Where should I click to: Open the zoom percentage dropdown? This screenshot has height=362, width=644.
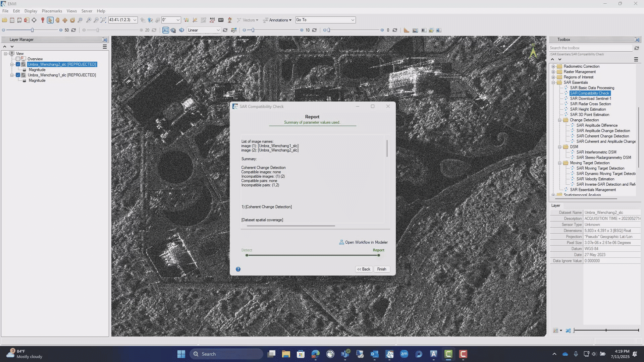[135, 20]
